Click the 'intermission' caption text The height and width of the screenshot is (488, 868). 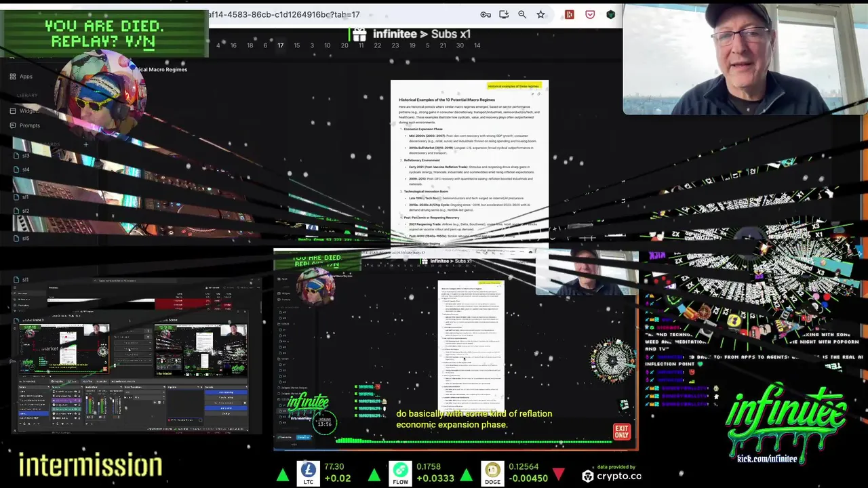(90, 466)
